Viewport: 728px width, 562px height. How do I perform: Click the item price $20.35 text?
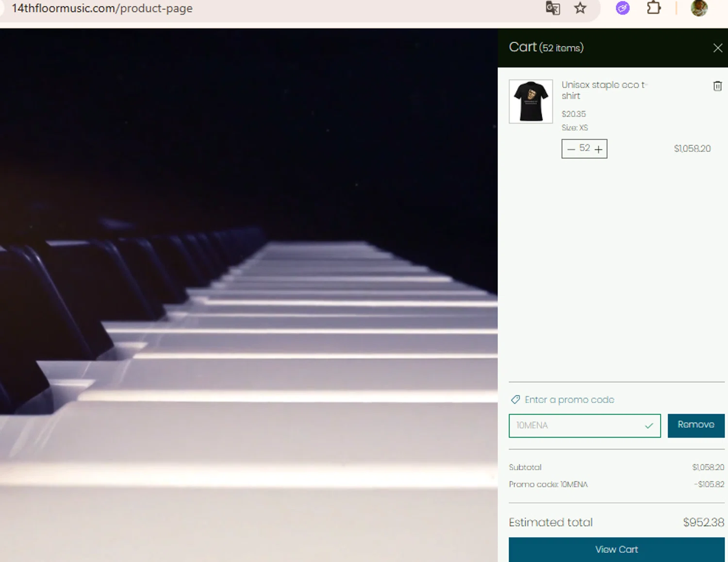pyautogui.click(x=574, y=114)
